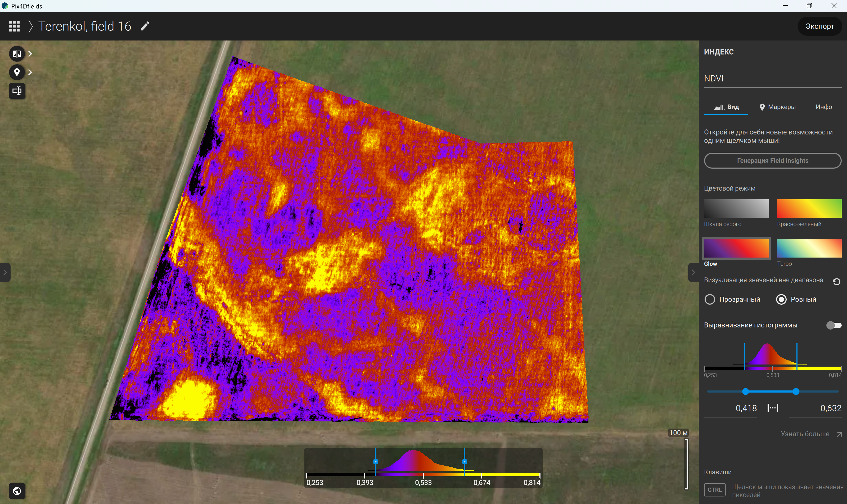847x504 pixels.
Task: Open the location marker tool
Action: [17, 72]
